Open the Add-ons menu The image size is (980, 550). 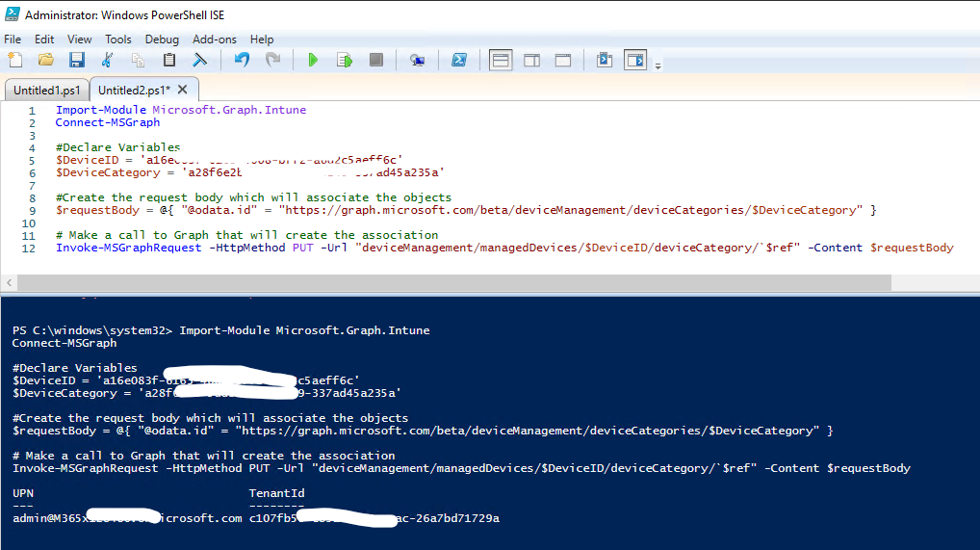click(x=215, y=39)
